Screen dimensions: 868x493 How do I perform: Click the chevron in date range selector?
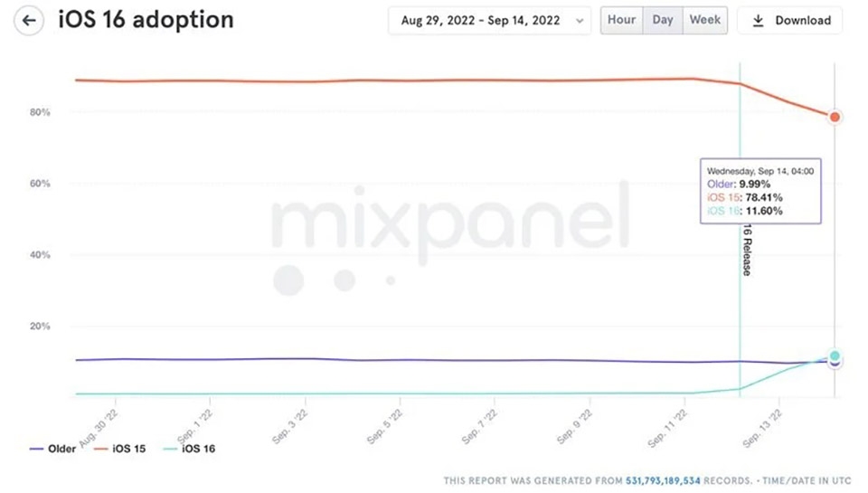[579, 21]
